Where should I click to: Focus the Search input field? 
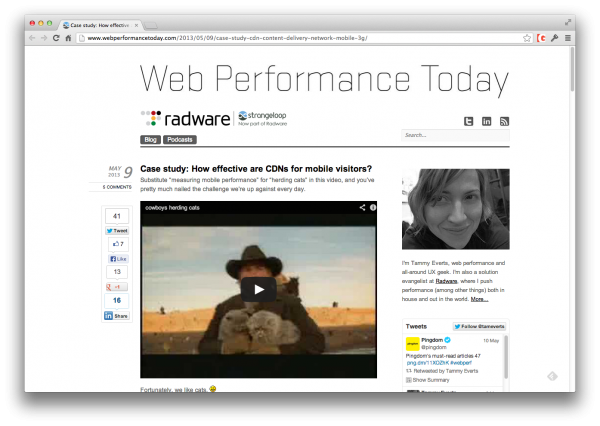click(455, 135)
